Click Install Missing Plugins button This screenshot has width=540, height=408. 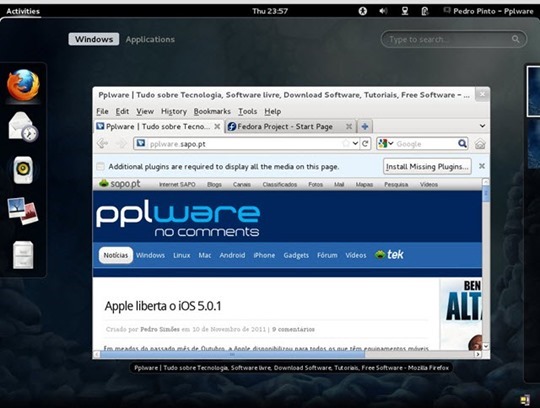tap(427, 167)
